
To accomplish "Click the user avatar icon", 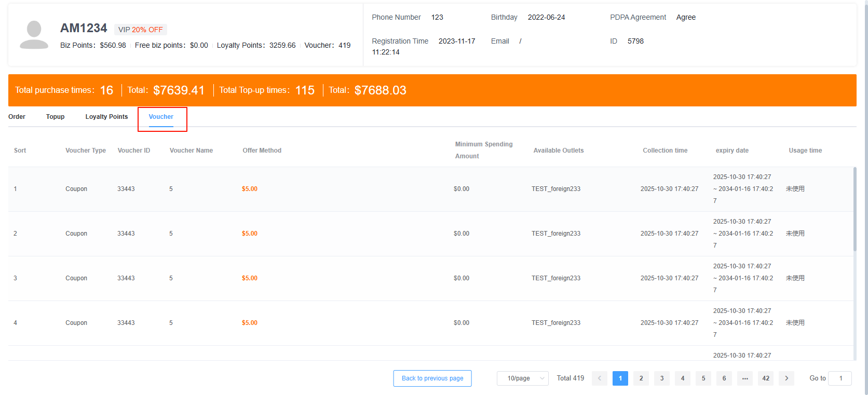I will 34,35.
